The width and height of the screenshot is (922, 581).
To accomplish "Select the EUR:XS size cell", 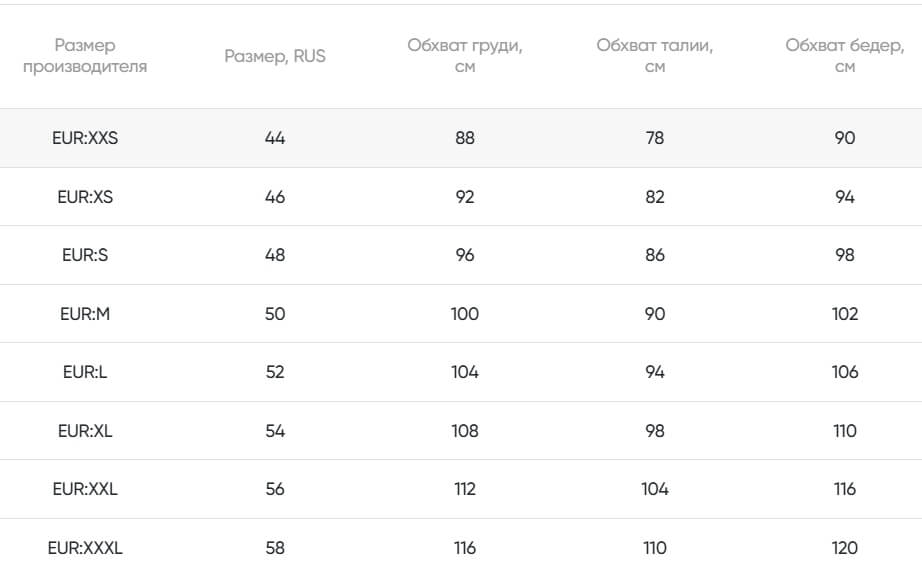I will [x=85, y=197].
